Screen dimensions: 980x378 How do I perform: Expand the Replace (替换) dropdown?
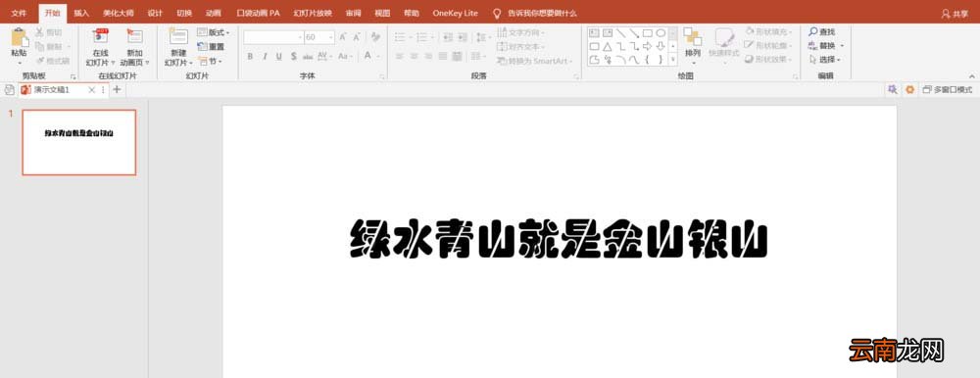click(842, 46)
